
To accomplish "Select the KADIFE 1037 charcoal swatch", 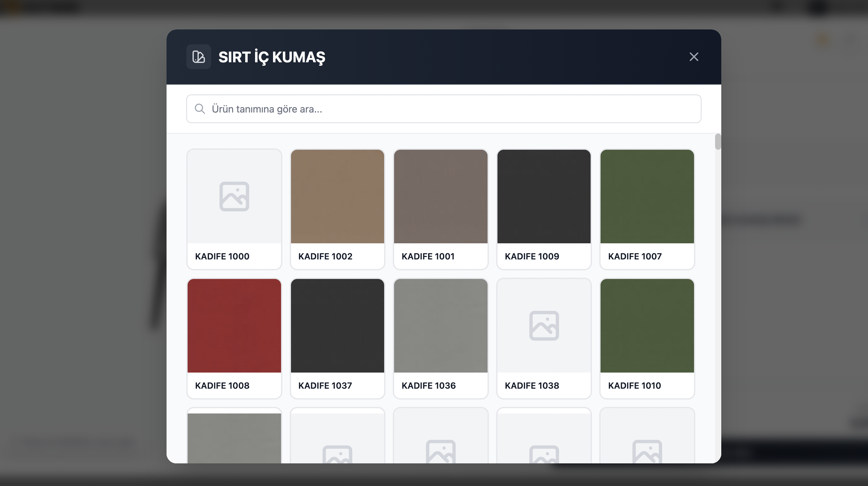I will point(337,325).
